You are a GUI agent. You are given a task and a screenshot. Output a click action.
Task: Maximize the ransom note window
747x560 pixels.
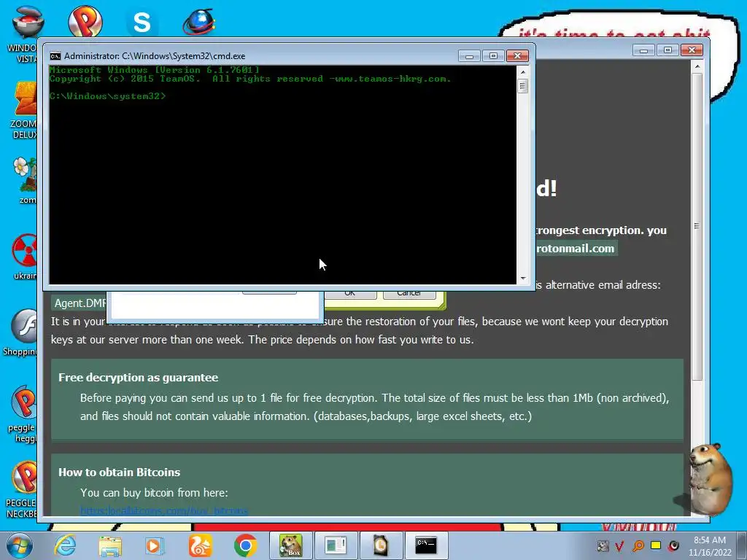[667, 50]
